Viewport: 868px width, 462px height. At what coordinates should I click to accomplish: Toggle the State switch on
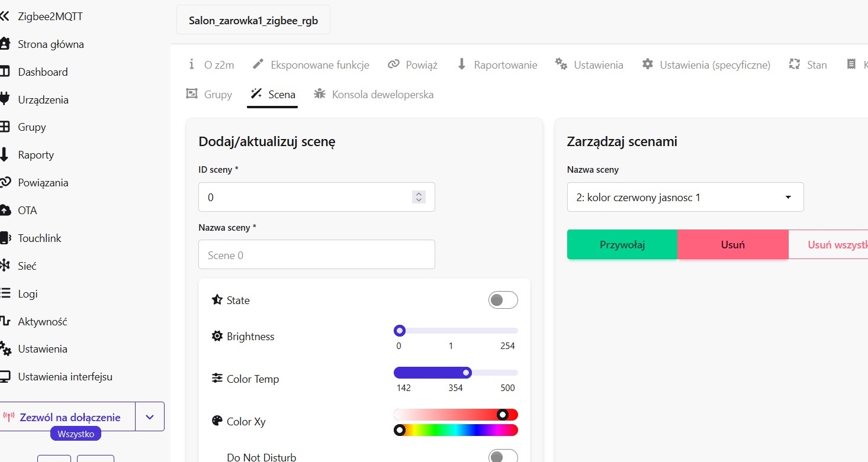503,301
